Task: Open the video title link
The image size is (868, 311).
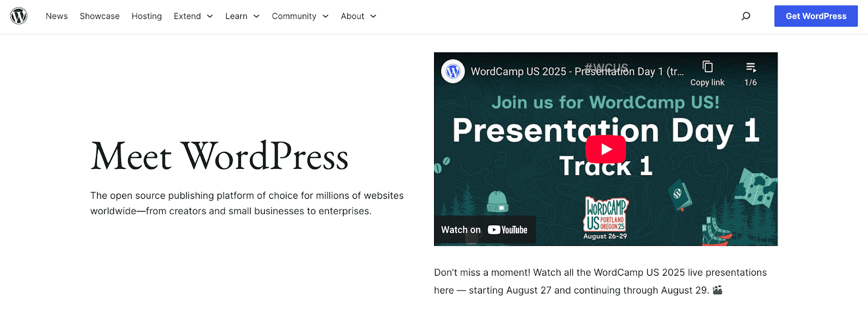Action: point(577,72)
